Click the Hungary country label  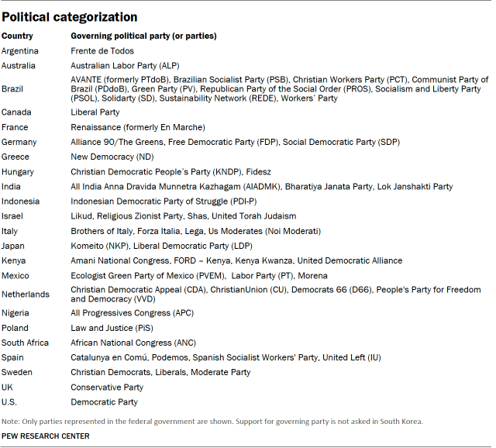click(x=19, y=172)
